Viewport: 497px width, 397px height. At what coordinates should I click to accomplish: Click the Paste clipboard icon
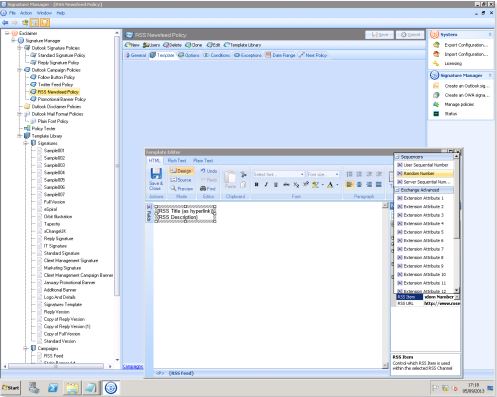pyautogui.click(x=230, y=176)
